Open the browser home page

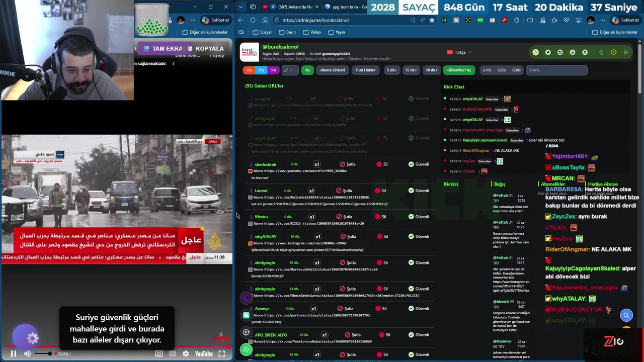(265, 20)
